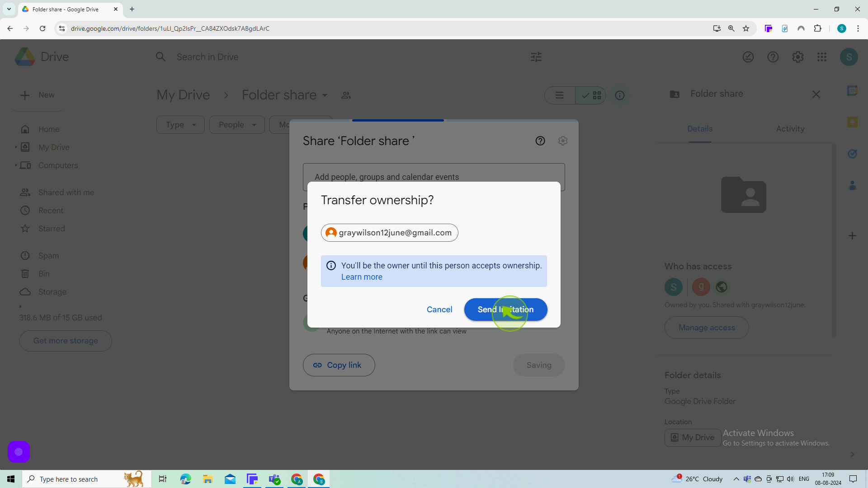868x488 pixels.
Task: Open the Type filter dropdown
Action: 179,125
